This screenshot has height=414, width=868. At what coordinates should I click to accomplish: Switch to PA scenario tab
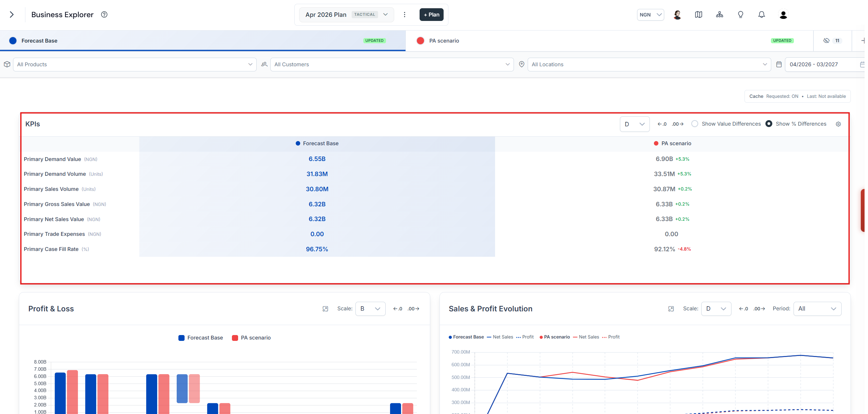609,41
